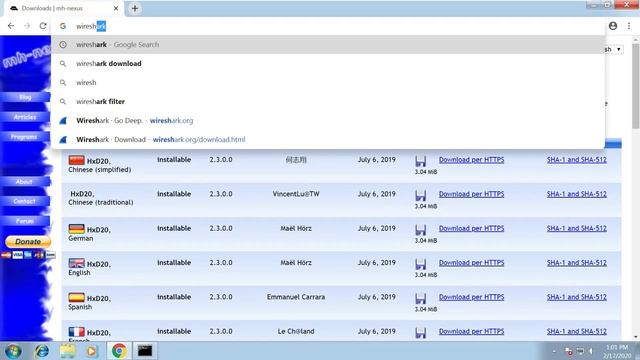Click the floppy disk icon for Chinese simplified

click(420, 161)
